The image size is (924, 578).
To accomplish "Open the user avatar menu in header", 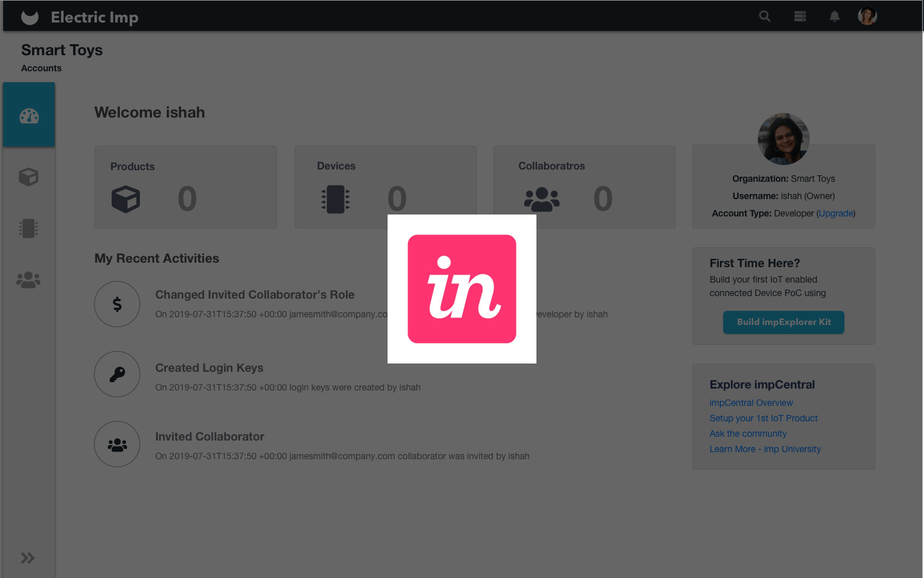I will 868,17.
